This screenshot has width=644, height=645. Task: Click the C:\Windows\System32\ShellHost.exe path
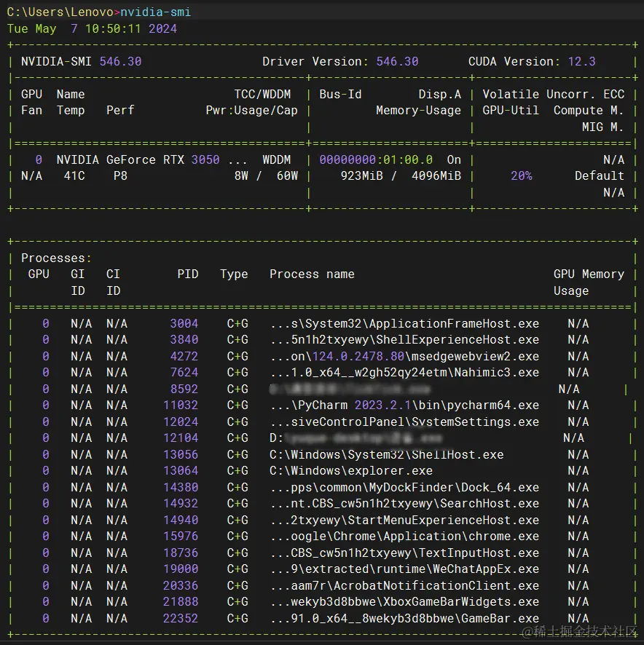point(386,454)
